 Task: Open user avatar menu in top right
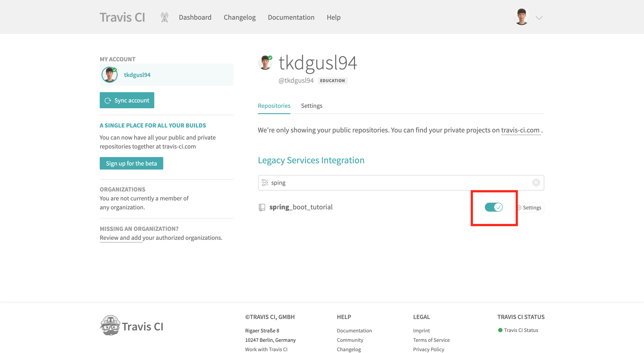[x=521, y=17]
